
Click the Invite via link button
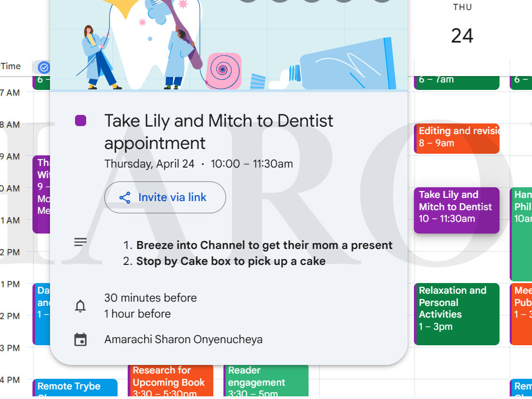coord(165,197)
